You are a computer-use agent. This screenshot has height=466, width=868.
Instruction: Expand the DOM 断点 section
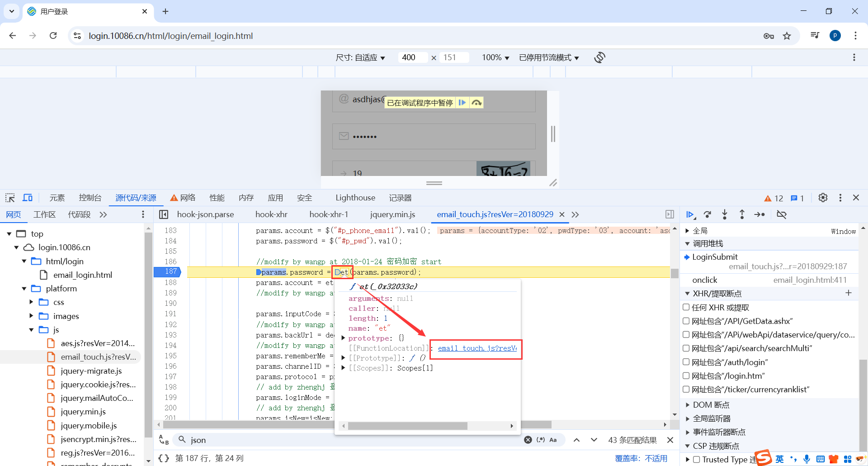[x=687, y=405]
